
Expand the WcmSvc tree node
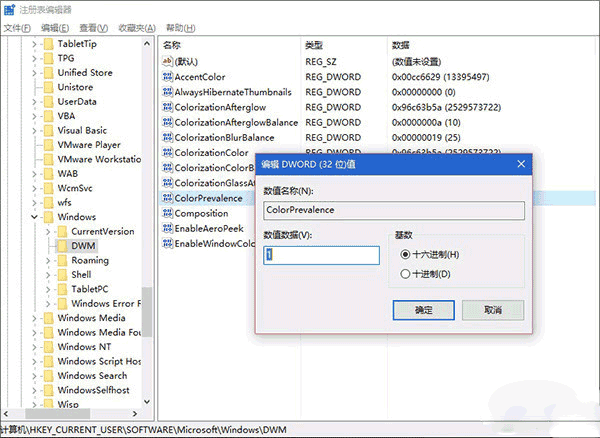[34, 188]
